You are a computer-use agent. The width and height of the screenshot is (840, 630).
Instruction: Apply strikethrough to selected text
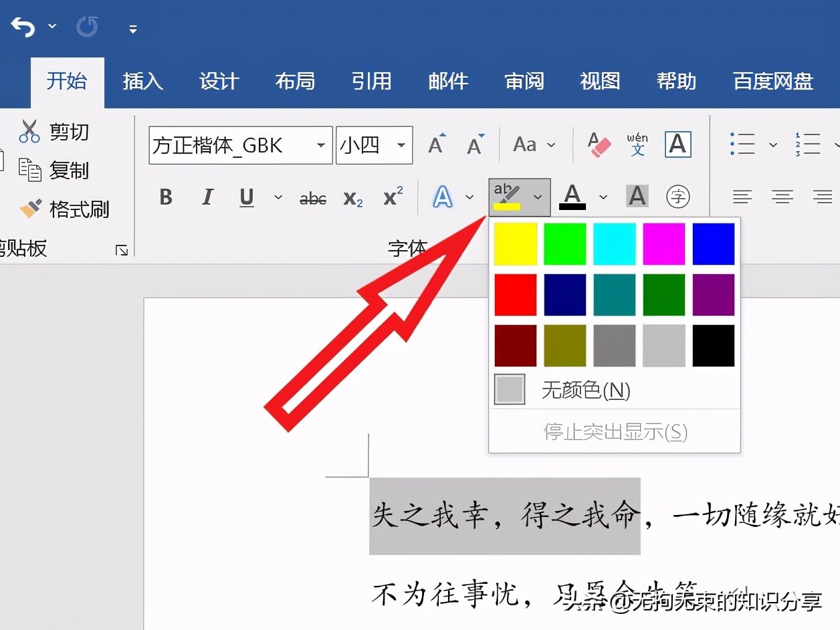312,197
